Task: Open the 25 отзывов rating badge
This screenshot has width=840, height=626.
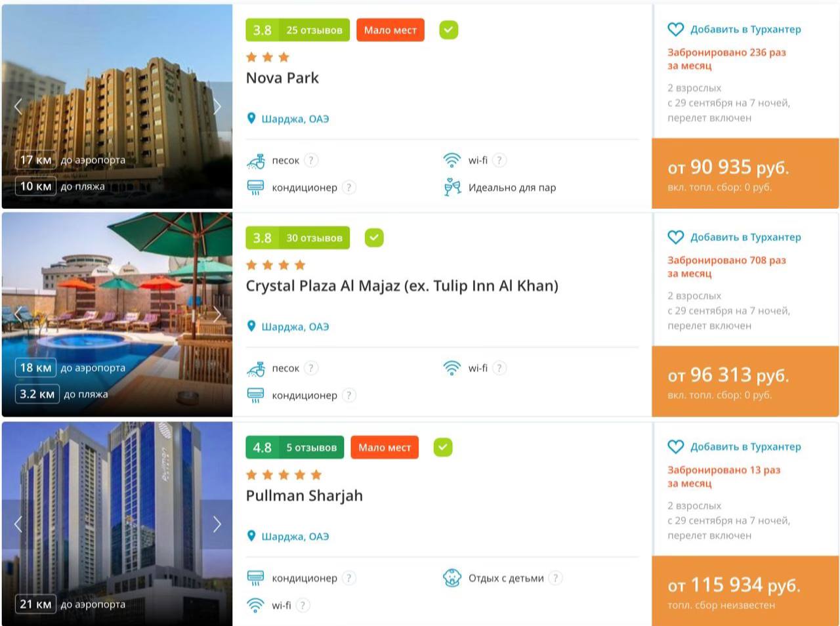Action: 298,30
